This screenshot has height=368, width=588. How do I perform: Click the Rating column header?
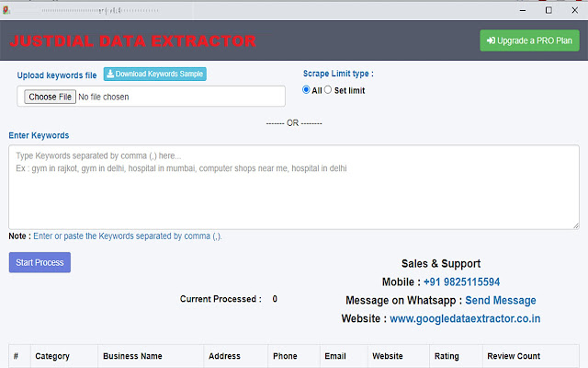tap(447, 356)
